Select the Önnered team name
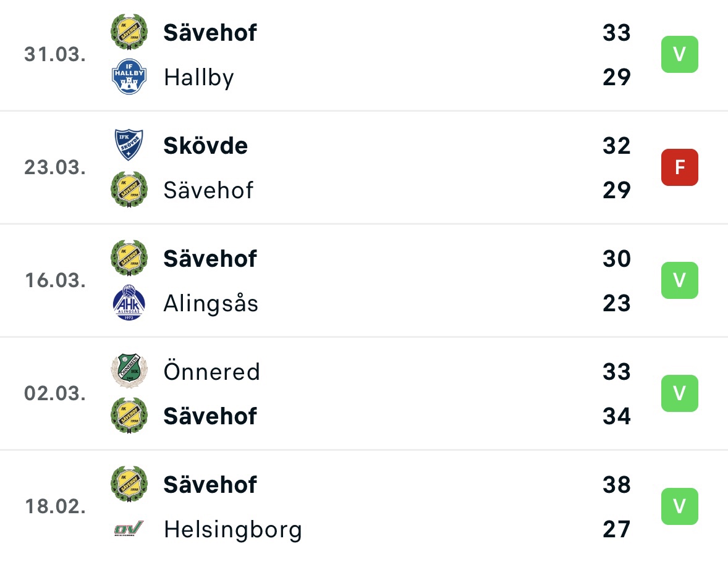The image size is (728, 562). (x=212, y=371)
